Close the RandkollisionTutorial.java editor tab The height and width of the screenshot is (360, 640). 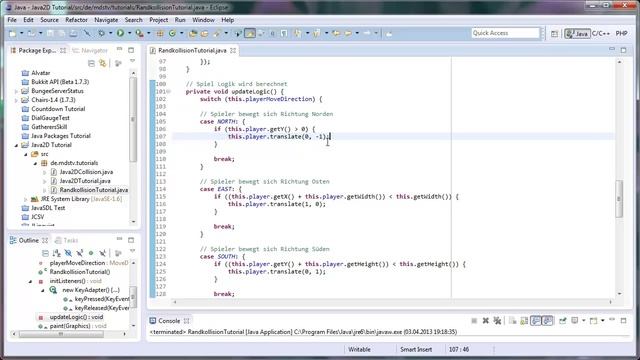pyautogui.click(x=233, y=50)
